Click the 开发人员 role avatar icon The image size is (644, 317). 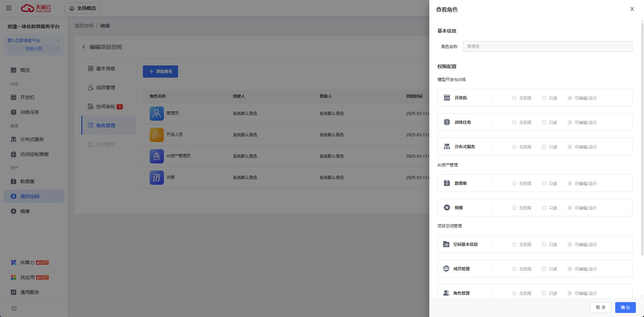click(x=157, y=135)
